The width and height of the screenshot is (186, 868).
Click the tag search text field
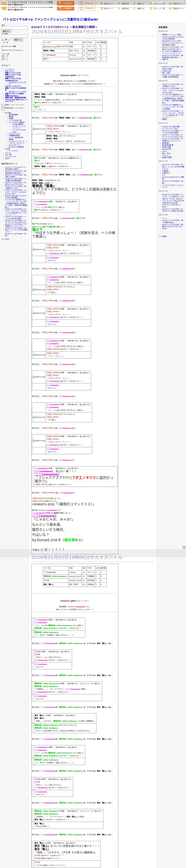(x=14, y=36)
